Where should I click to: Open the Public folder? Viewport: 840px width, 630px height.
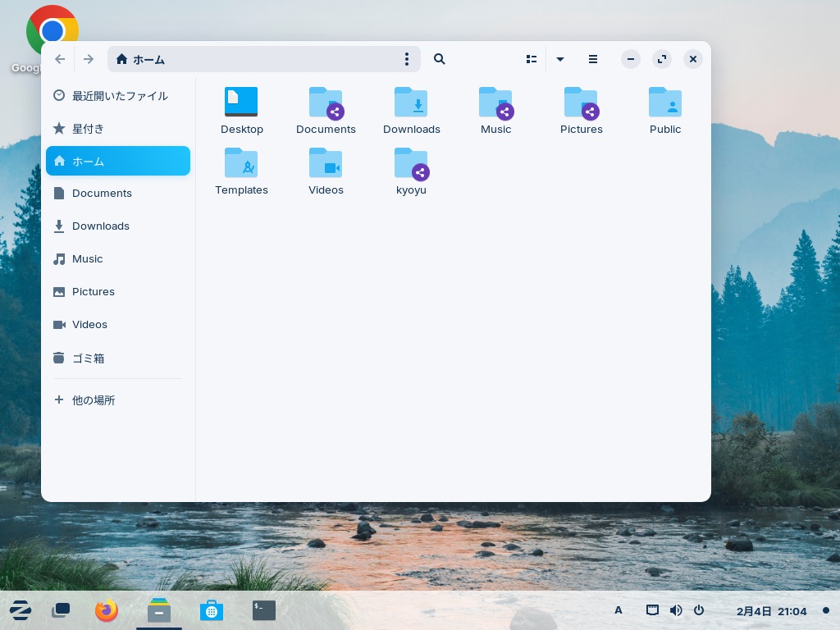[665, 103]
